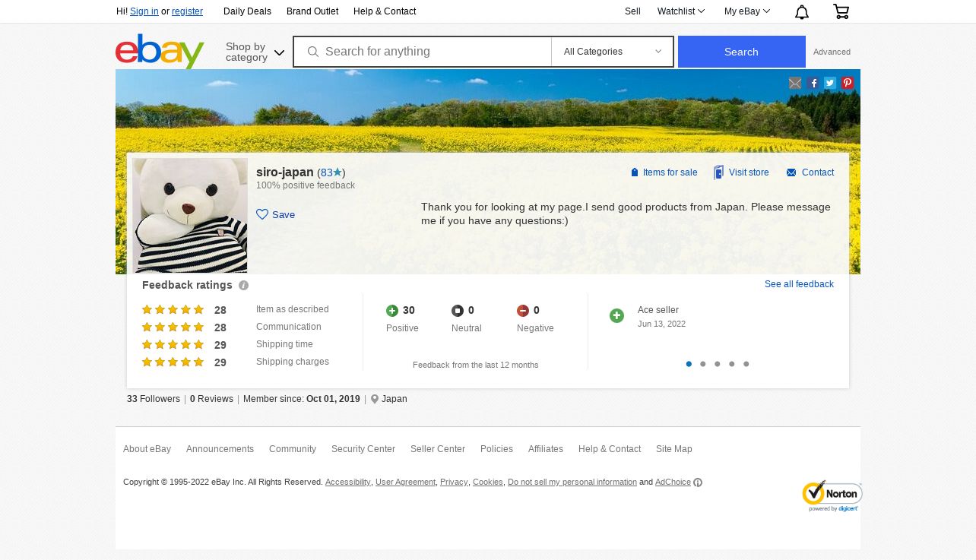Click the Visit store link text
The width and height of the screenshot is (976, 560).
(749, 172)
